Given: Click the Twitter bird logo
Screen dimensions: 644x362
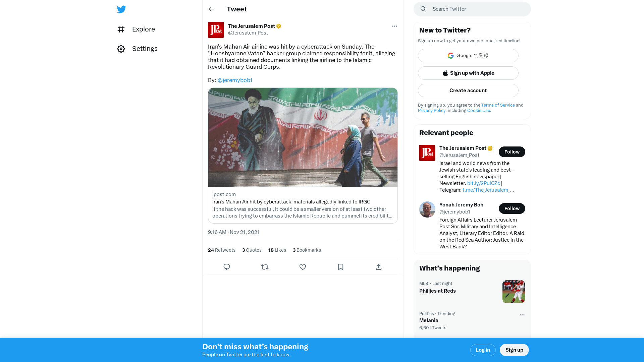Looking at the screenshot, I should point(121,9).
